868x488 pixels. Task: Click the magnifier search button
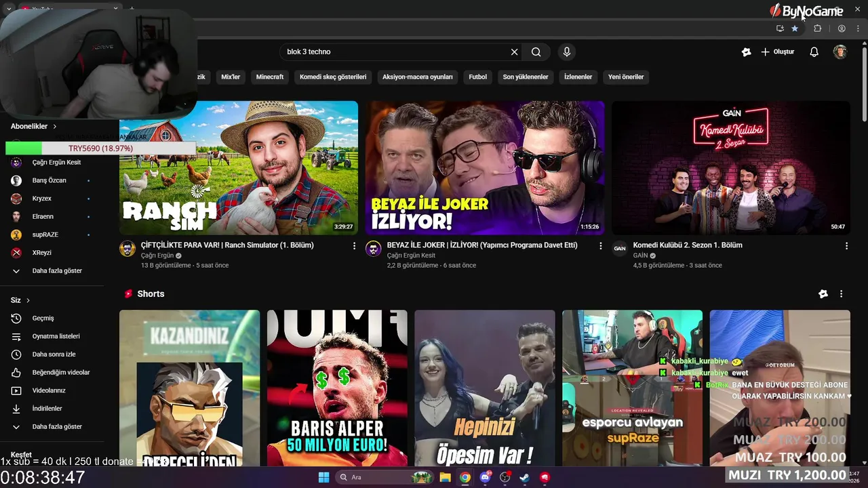tap(536, 52)
